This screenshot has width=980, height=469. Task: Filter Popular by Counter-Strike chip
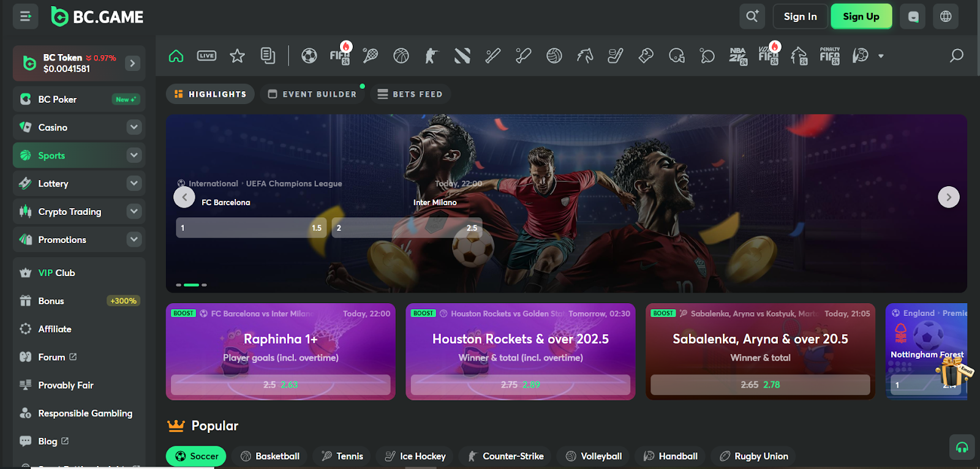click(x=505, y=456)
